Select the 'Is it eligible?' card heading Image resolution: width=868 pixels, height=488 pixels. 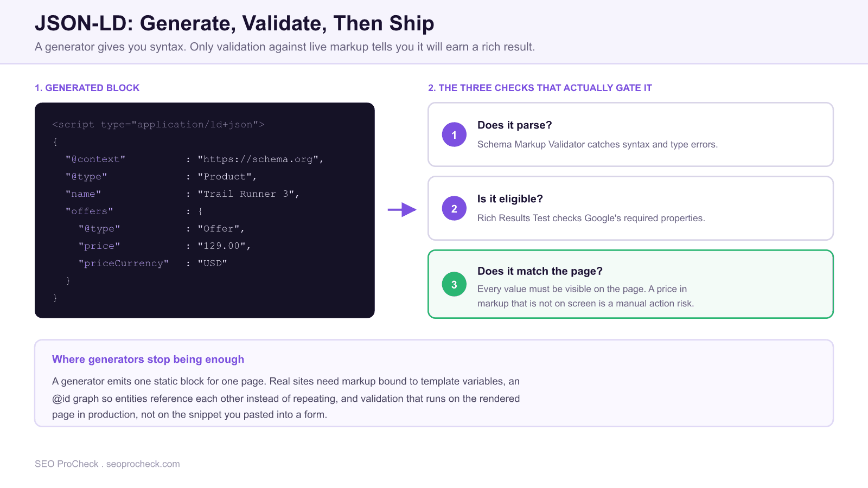pyautogui.click(x=510, y=199)
